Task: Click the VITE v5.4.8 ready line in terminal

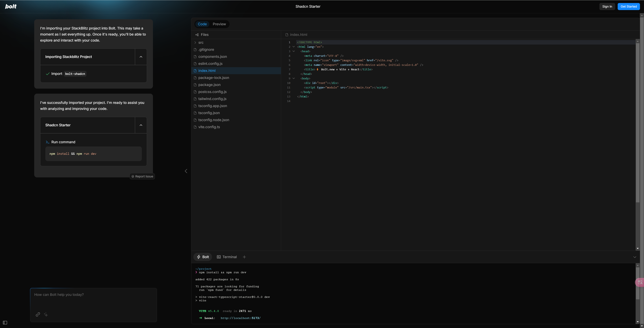Action: [225, 311]
